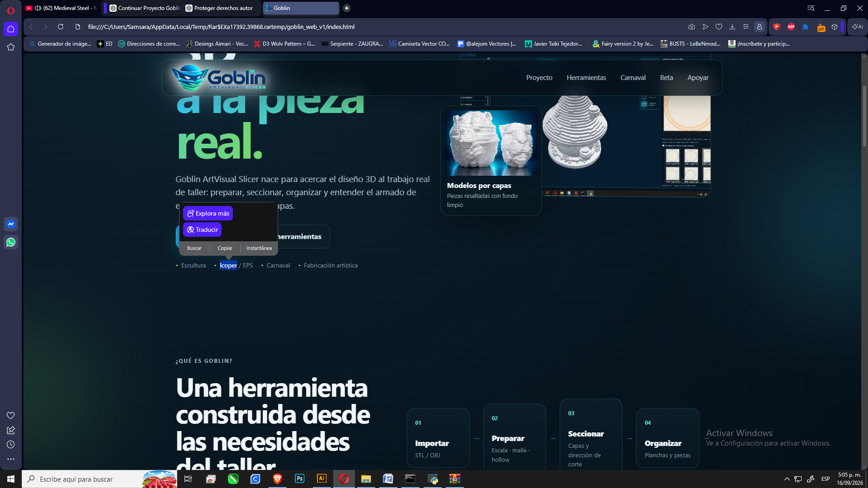Screen dimensions: 868x488
Task: Click the 03 Seccionar step card
Action: 591,434
